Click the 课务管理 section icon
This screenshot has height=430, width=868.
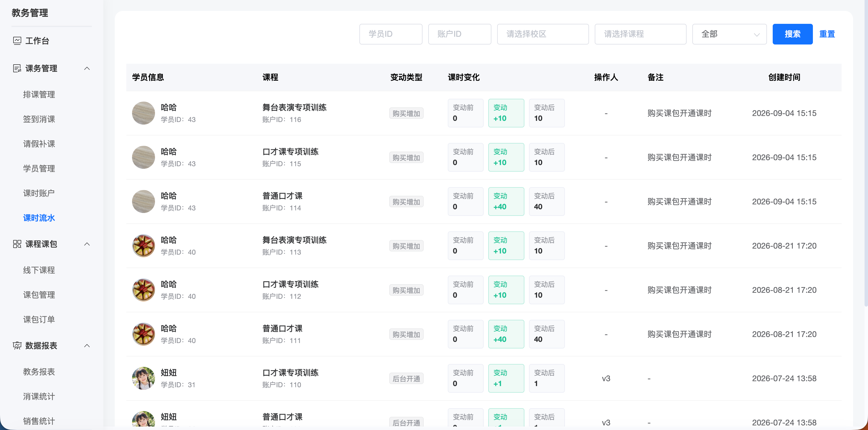pos(17,68)
